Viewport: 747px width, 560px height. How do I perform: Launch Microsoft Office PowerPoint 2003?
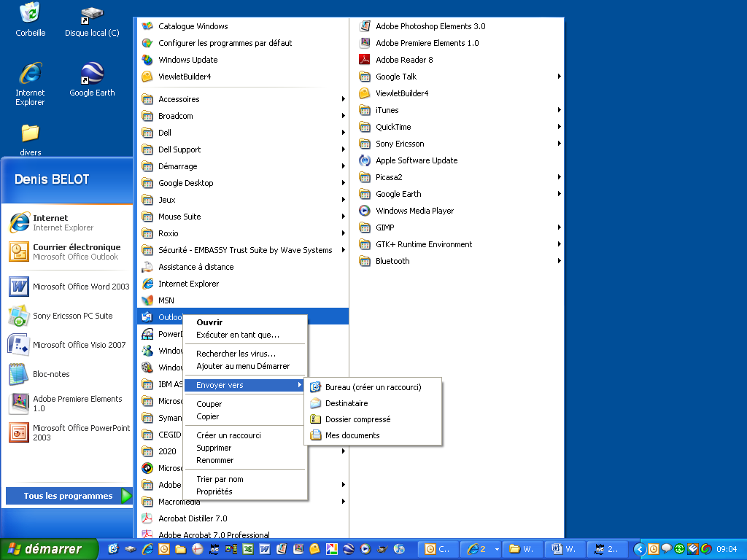coord(69,432)
